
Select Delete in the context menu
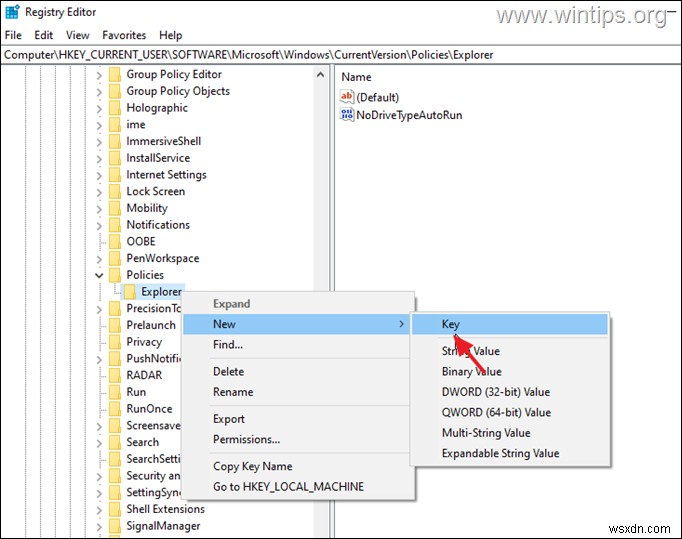[296, 372]
